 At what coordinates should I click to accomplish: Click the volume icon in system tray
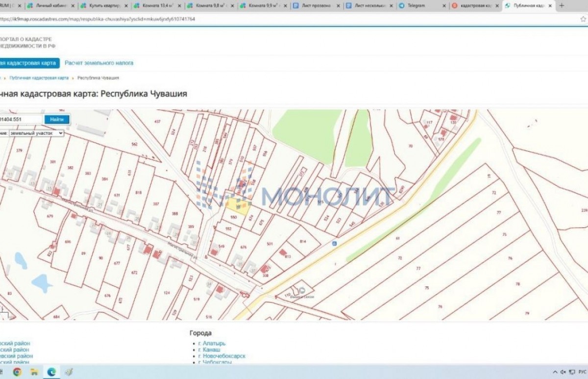coord(563,372)
